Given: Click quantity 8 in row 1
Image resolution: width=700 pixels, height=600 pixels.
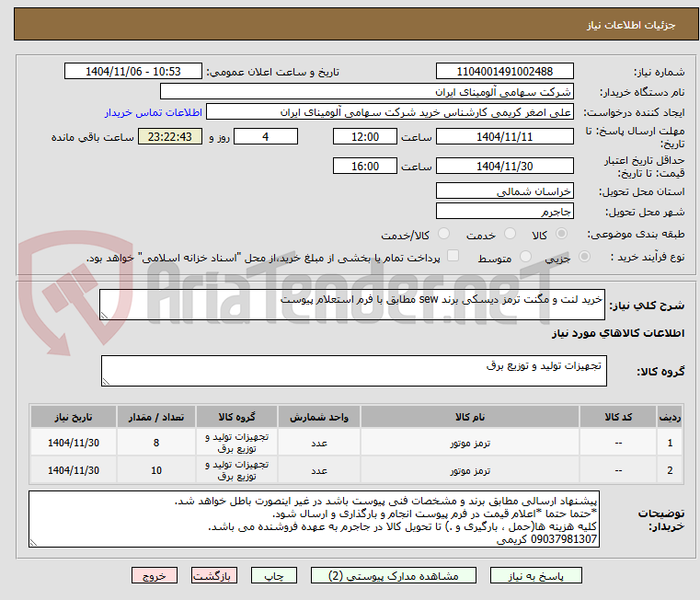Looking at the screenshot, I should coord(156,443).
